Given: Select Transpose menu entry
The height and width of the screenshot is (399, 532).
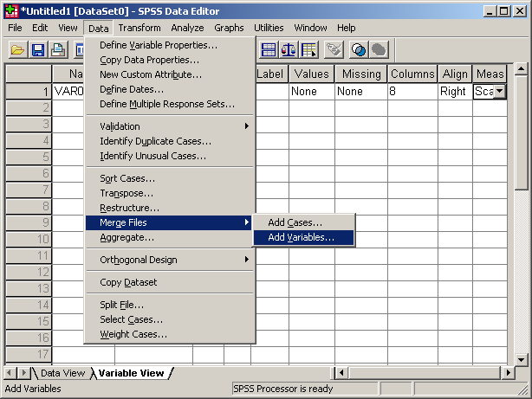Looking at the screenshot, I should tap(169, 193).
